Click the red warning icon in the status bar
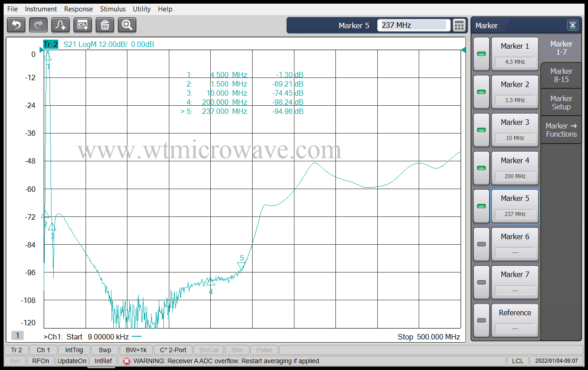This screenshot has width=588, height=370. coord(126,360)
